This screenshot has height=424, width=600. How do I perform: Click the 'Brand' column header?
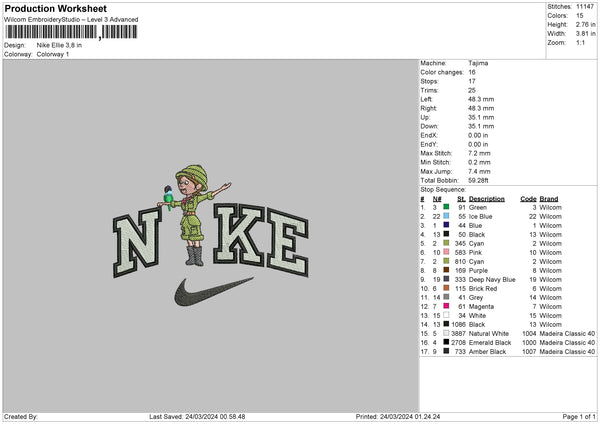tap(549, 199)
